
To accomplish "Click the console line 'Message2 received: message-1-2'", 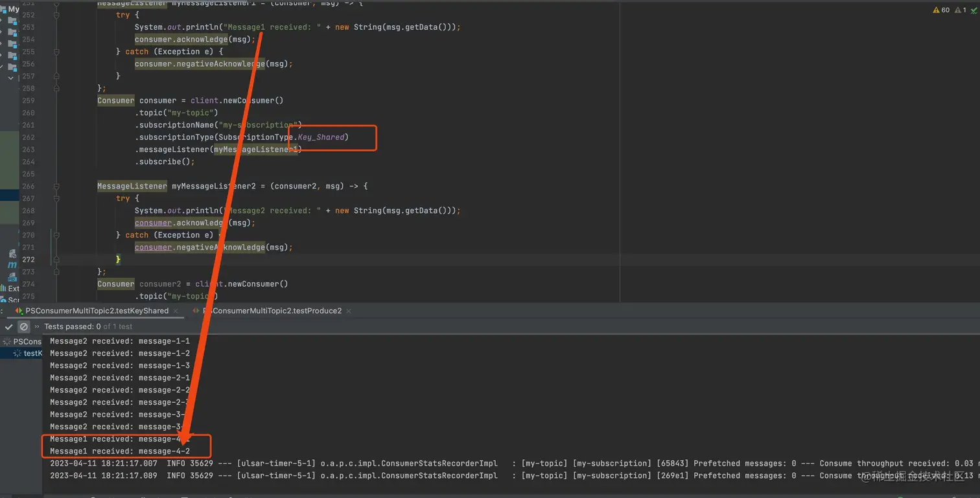I will click(x=120, y=354).
